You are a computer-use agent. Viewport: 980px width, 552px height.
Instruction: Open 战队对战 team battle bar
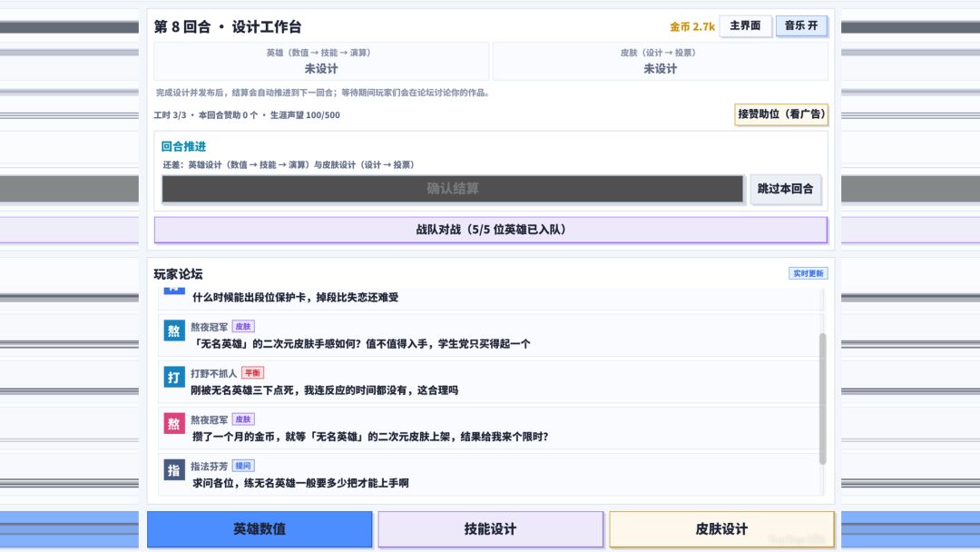(491, 230)
